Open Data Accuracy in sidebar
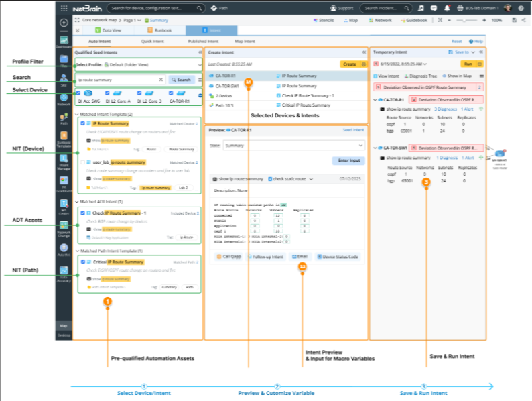Viewport: 532px width, 401px height. point(64,274)
